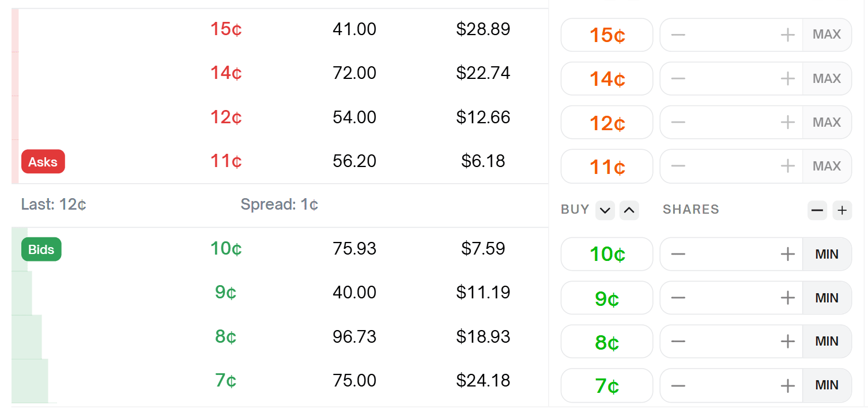The image size is (868, 413).
Task: Increase shares for the 10¢ bid row
Action: click(787, 254)
